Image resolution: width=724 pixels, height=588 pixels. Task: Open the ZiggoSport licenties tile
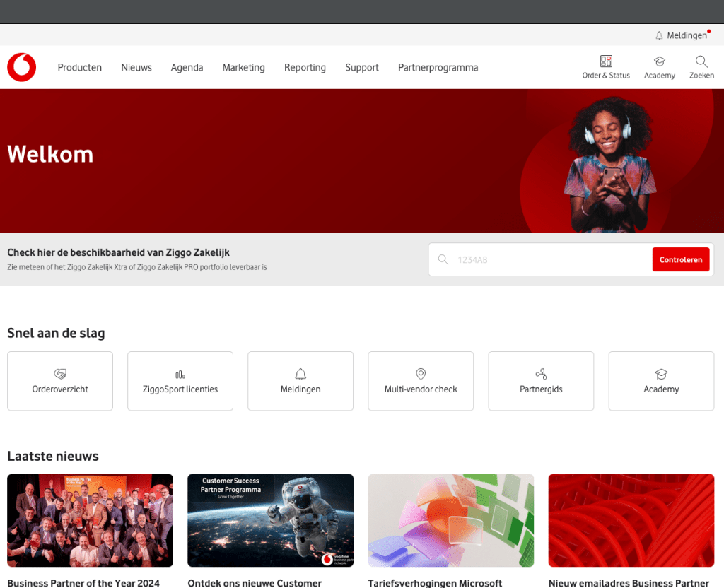pos(180,381)
